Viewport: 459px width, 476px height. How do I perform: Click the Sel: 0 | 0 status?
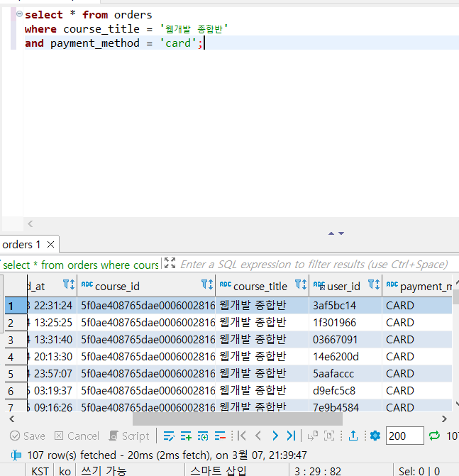tap(419, 471)
